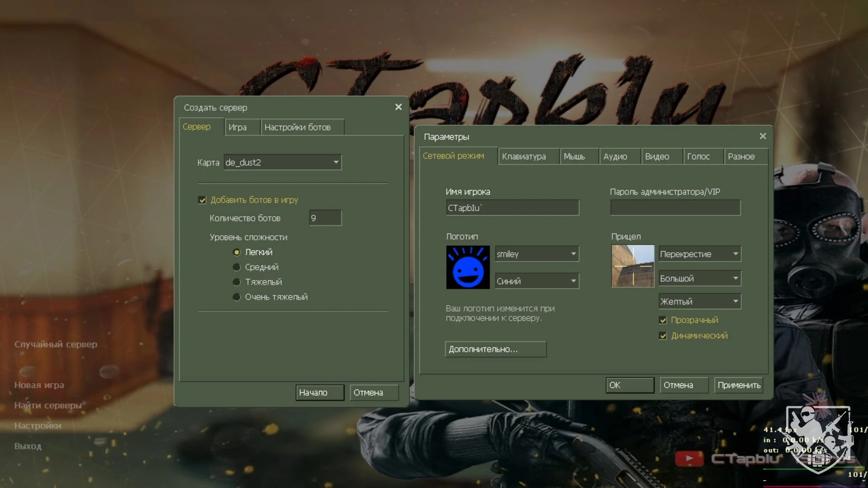Uncheck the Динамический crosshair option
The image size is (868, 488).
(x=663, y=336)
